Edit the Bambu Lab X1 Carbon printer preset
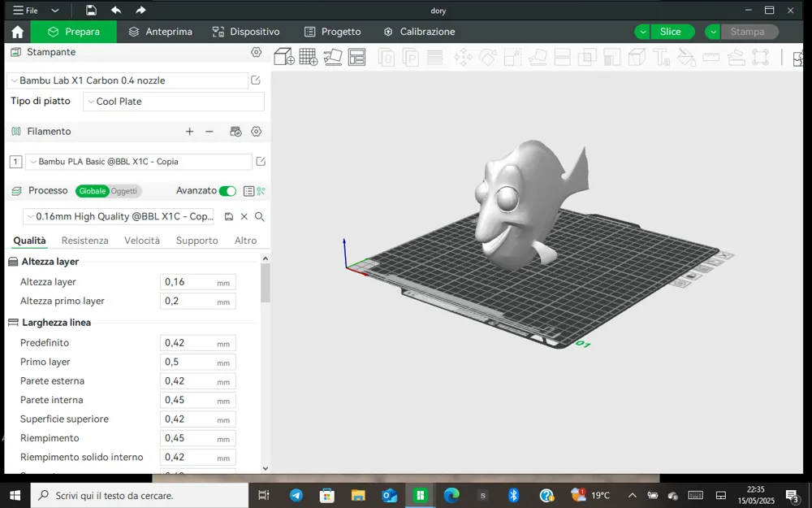Screen dimensions: 812x508 [255, 80]
